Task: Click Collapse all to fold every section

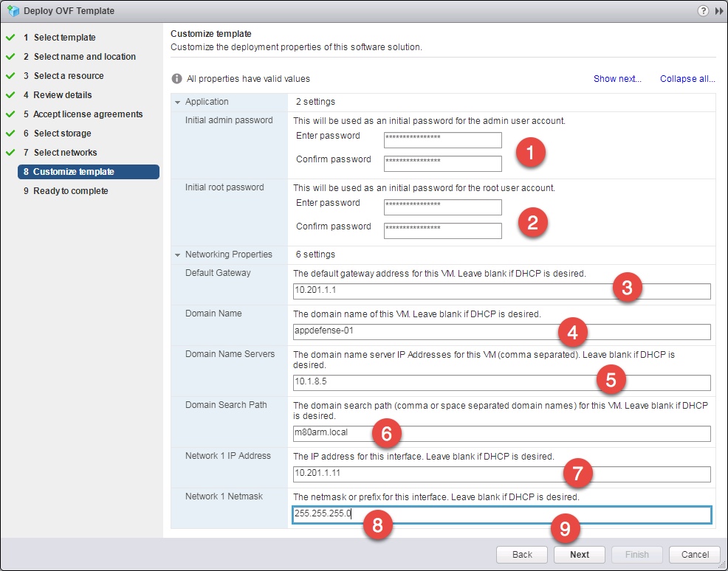Action: (x=686, y=78)
